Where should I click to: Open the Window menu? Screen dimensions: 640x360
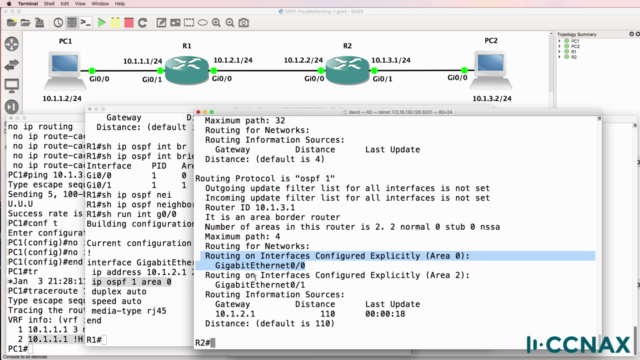pos(100,4)
